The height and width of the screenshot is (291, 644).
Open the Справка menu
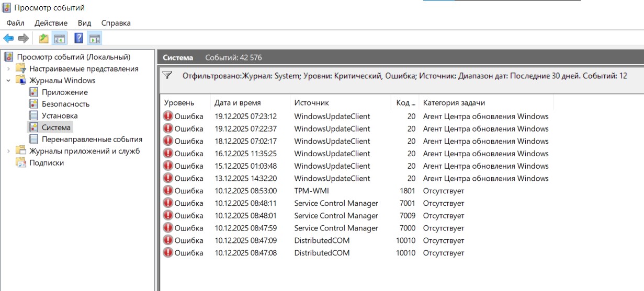(116, 23)
